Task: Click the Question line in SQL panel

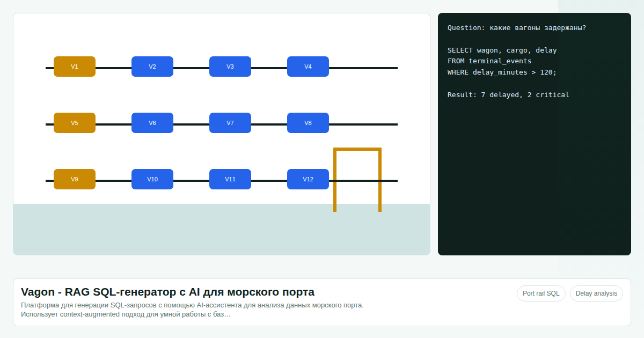Action: (x=517, y=28)
